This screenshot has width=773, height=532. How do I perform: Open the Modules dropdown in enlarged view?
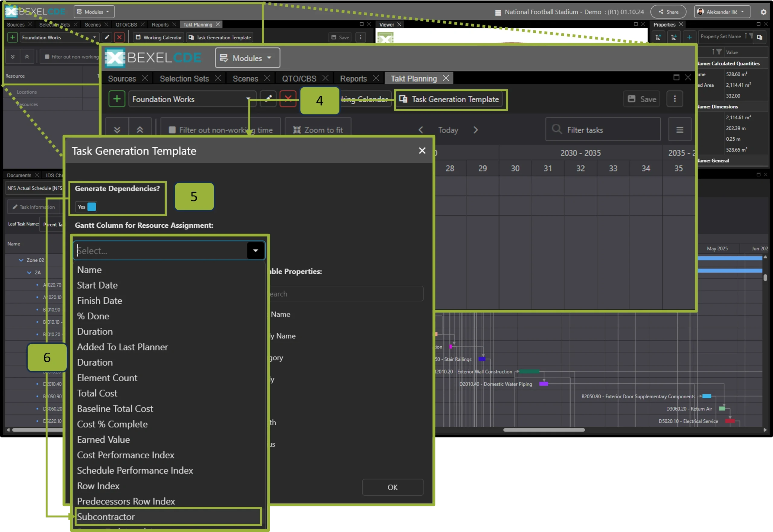(247, 58)
